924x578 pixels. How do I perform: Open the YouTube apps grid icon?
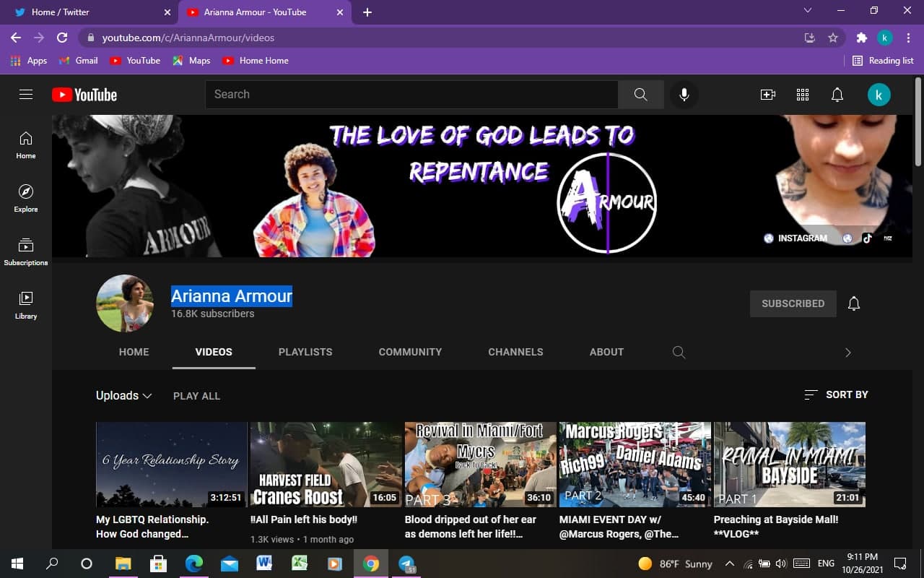pos(803,95)
